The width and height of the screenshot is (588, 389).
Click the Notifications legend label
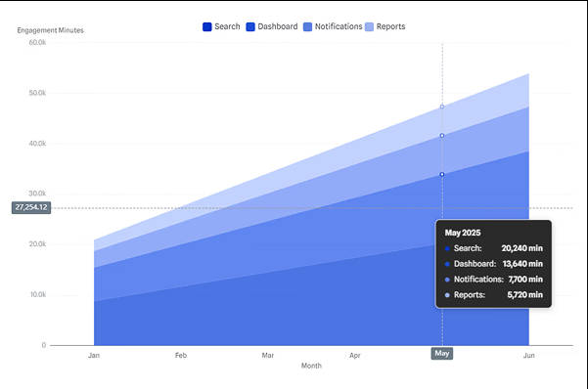pyautogui.click(x=339, y=26)
